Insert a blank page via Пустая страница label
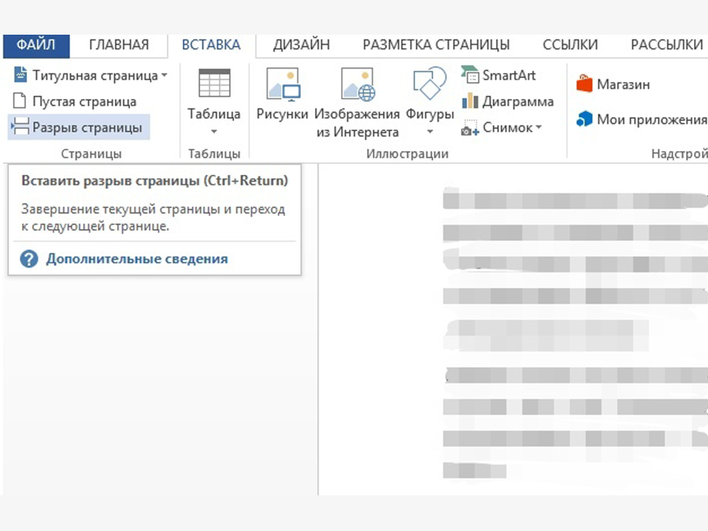The height and width of the screenshot is (531, 708). pyautogui.click(x=84, y=102)
